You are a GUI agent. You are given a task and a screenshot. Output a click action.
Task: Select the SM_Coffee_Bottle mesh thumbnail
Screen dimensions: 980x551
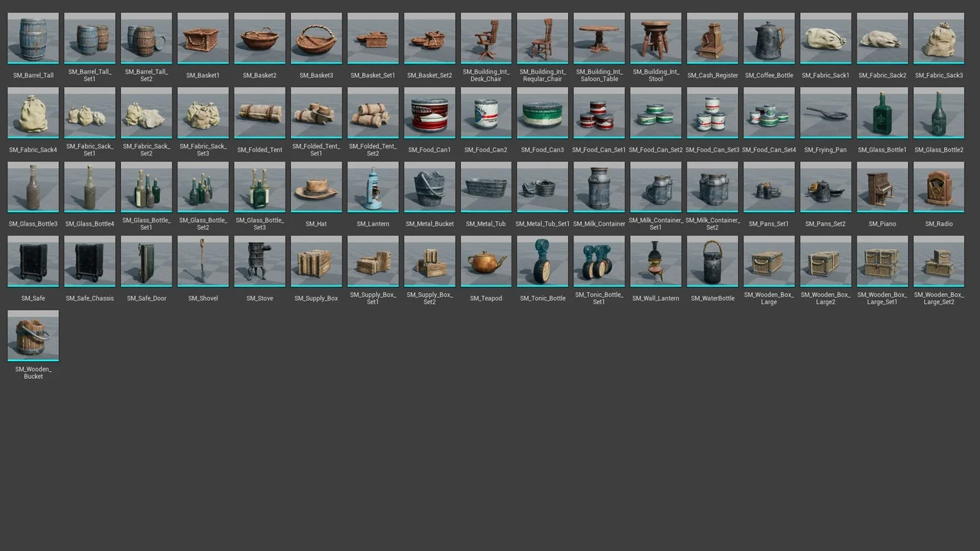[x=769, y=38]
